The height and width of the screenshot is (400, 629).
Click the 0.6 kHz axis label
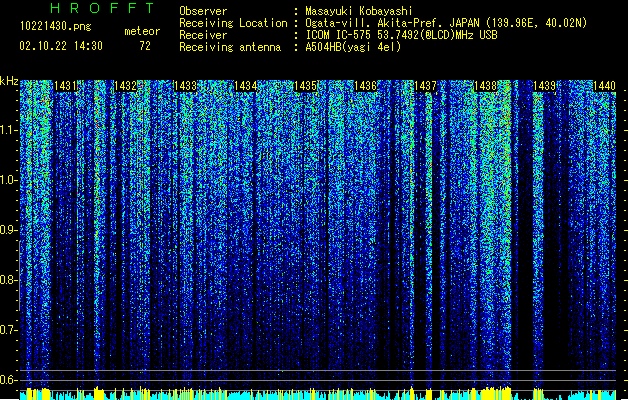coord(9,380)
